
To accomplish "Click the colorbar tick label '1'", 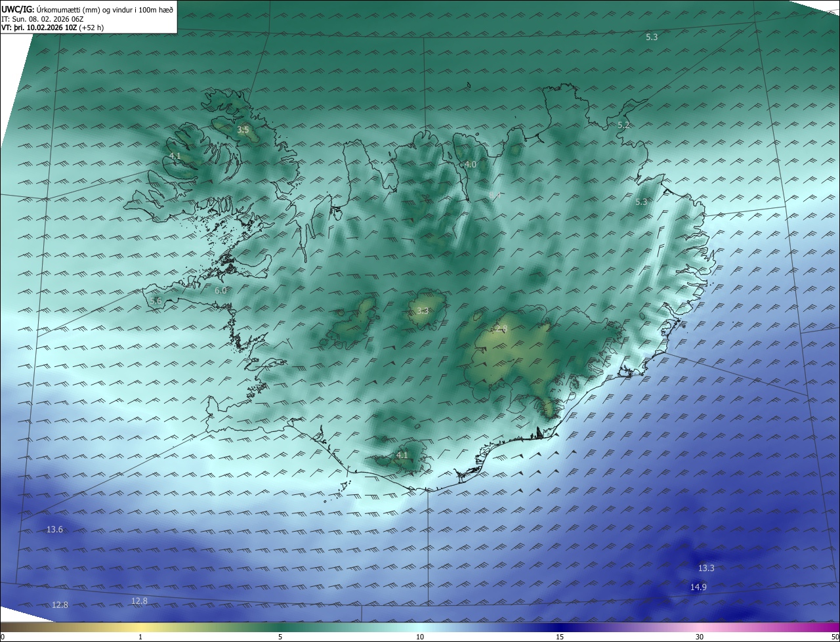I will [140, 637].
